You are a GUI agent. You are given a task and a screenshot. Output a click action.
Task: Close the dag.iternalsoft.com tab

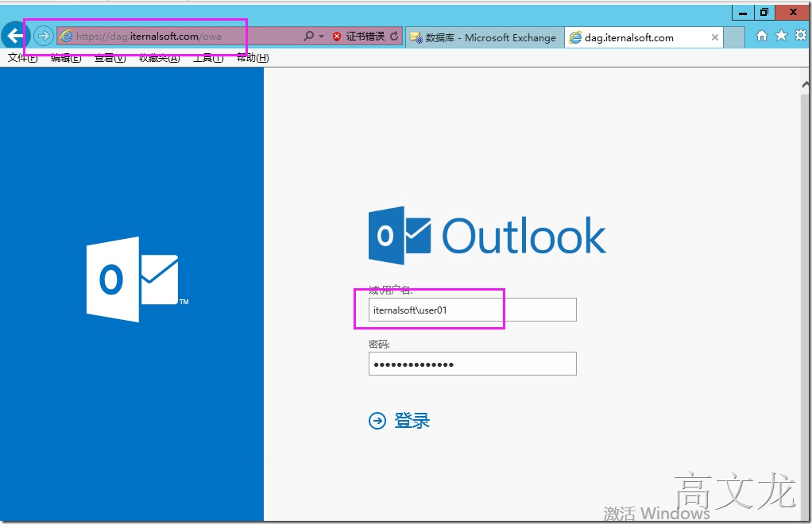pos(714,37)
